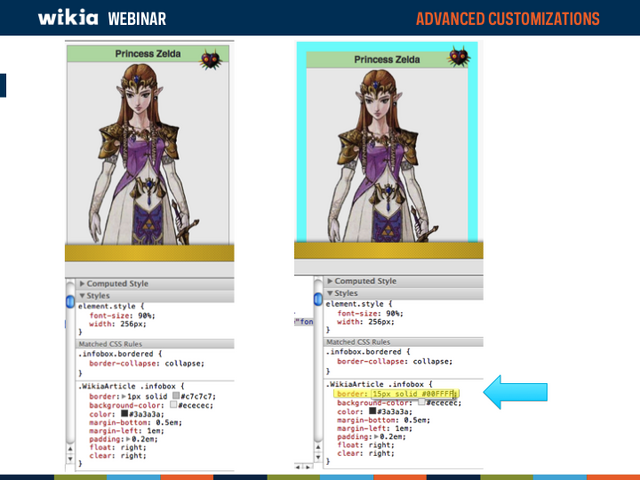Collapse Styles section in right panel
This screenshot has width=640, height=480.
[330, 293]
